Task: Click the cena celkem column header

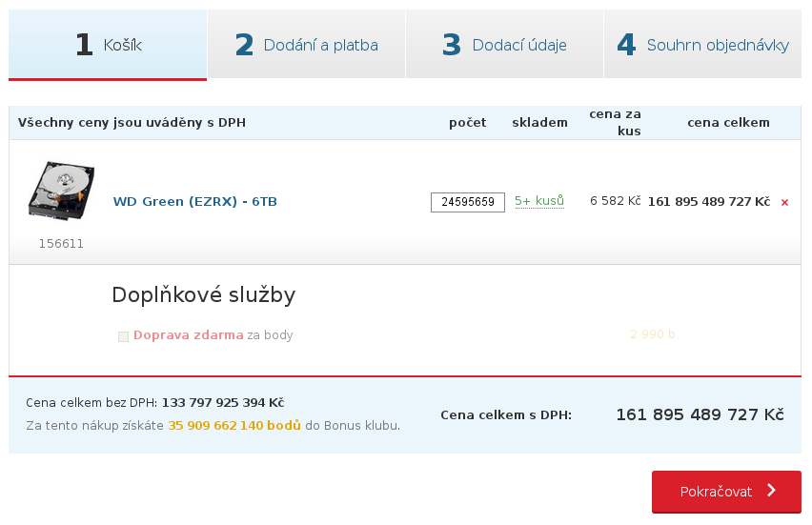Action: pyautogui.click(x=728, y=123)
